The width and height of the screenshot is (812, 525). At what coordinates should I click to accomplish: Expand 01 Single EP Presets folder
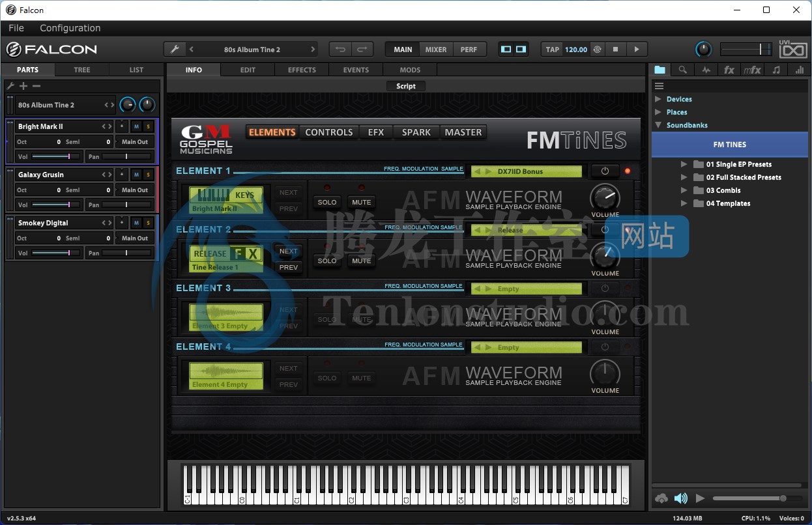[684, 164]
